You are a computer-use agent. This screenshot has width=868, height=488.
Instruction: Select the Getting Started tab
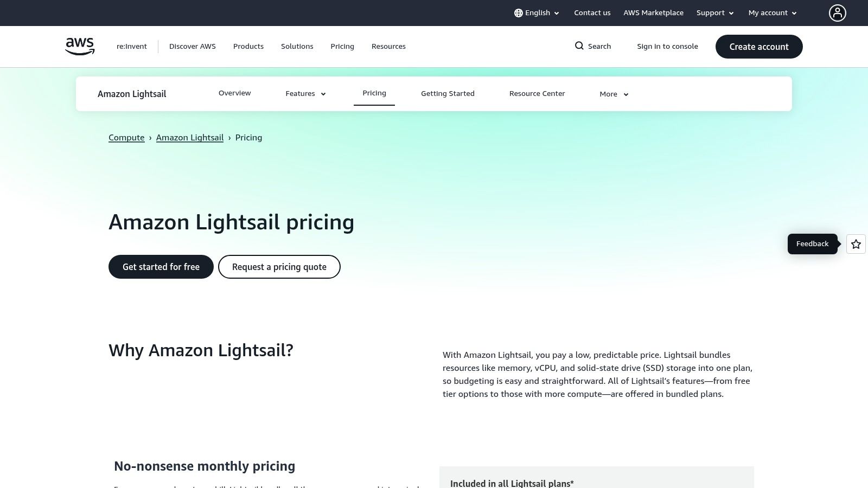[x=448, y=93]
